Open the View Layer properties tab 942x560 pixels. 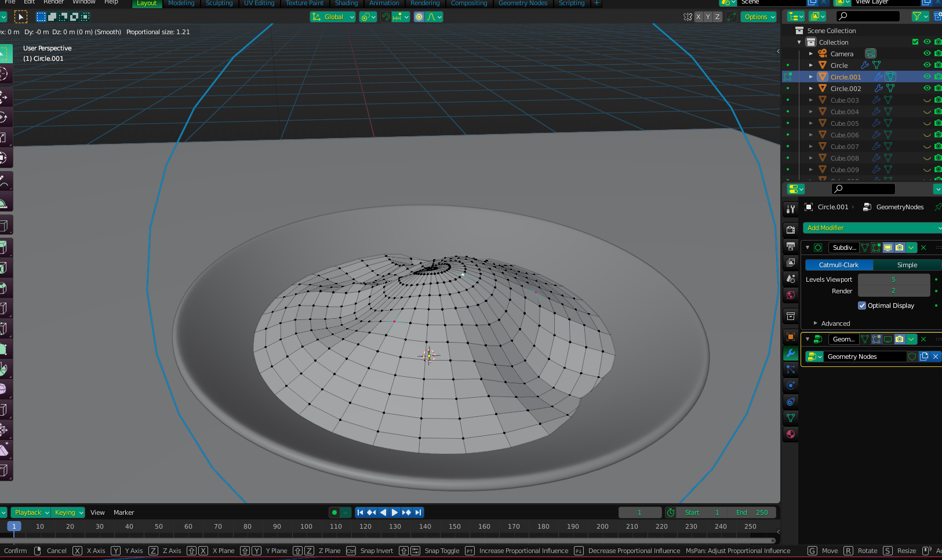791,263
